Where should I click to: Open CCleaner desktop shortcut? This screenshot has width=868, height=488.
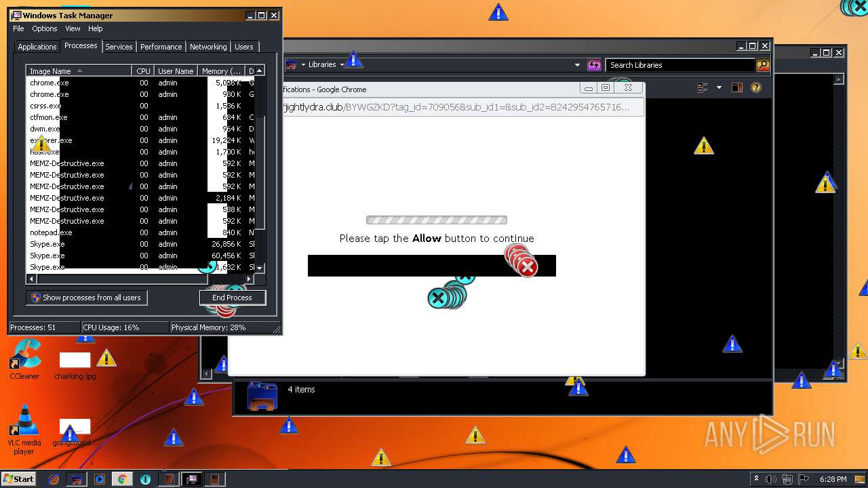click(x=24, y=361)
